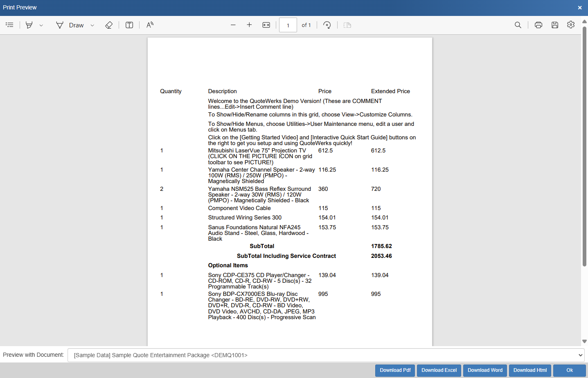Zoom in with the plus button

(x=249, y=25)
